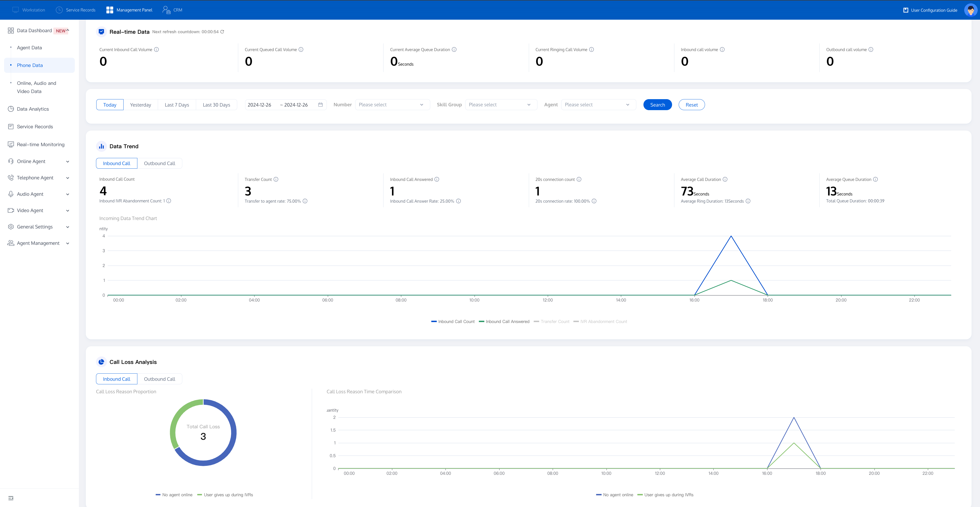980x507 pixels.
Task: Switch to the Outbound Call tab under Data Trend
Action: coord(159,163)
